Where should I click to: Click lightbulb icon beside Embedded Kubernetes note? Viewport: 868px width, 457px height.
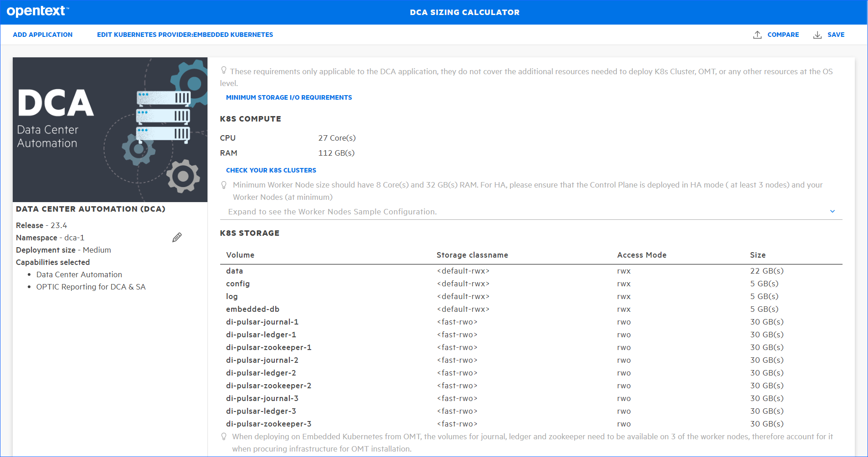click(x=224, y=437)
